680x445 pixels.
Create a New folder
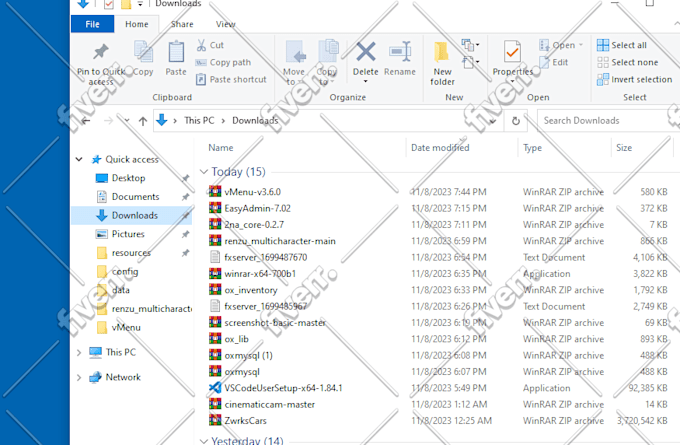pos(442,63)
